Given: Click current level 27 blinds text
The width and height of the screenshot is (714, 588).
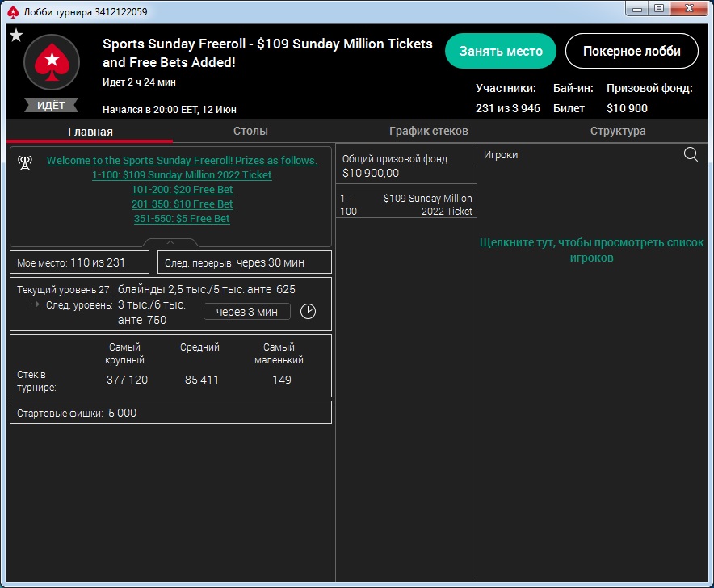Looking at the screenshot, I should [x=206, y=289].
